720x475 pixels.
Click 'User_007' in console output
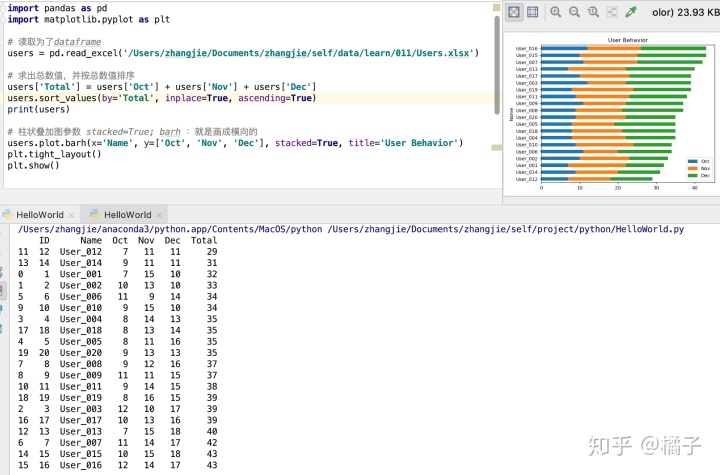[x=80, y=443]
